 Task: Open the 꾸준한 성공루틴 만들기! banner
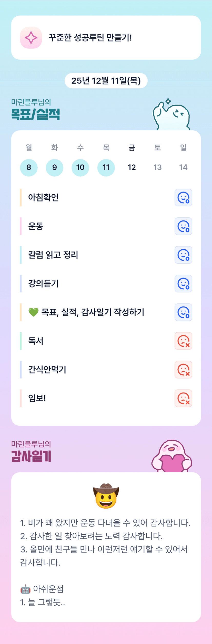[106, 38]
